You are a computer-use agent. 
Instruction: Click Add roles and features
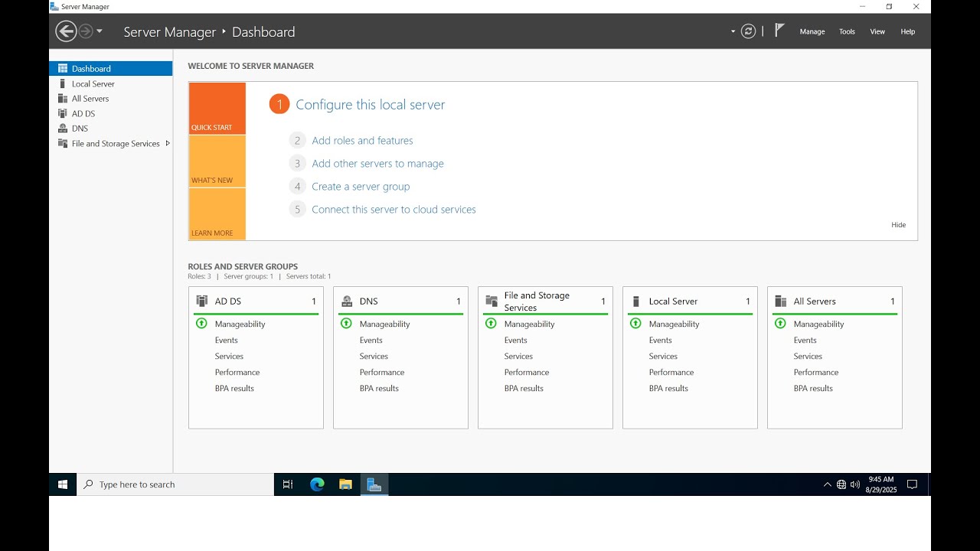(x=362, y=141)
